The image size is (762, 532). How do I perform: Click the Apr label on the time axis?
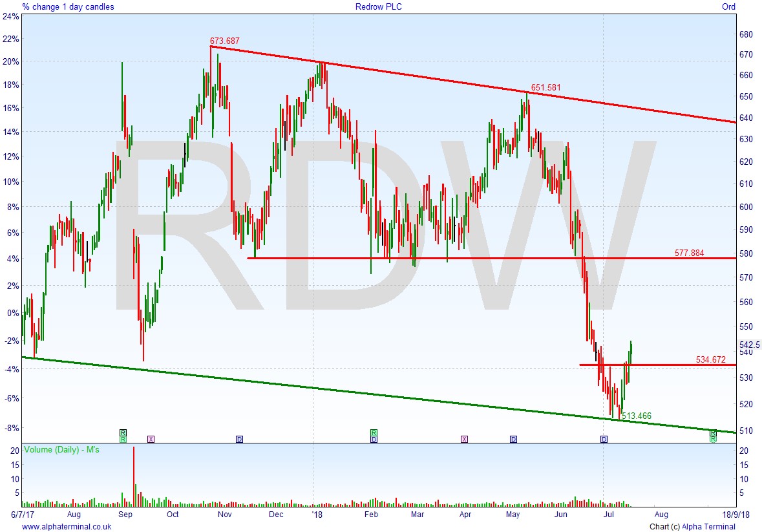tap(465, 514)
